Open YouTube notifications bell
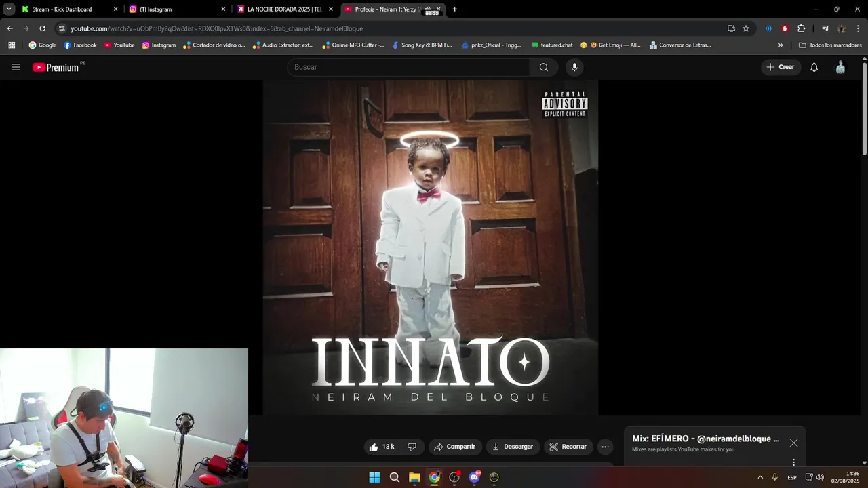The image size is (868, 488). (x=814, y=67)
